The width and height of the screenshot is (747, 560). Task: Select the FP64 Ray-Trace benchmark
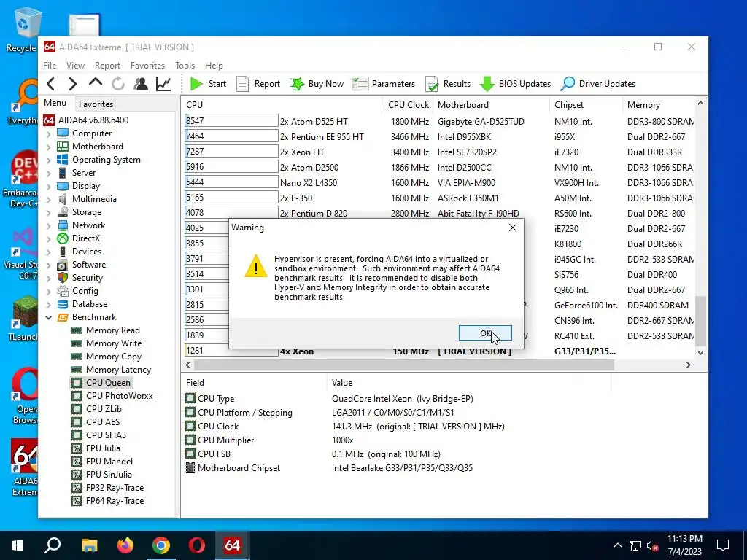pyautogui.click(x=115, y=501)
